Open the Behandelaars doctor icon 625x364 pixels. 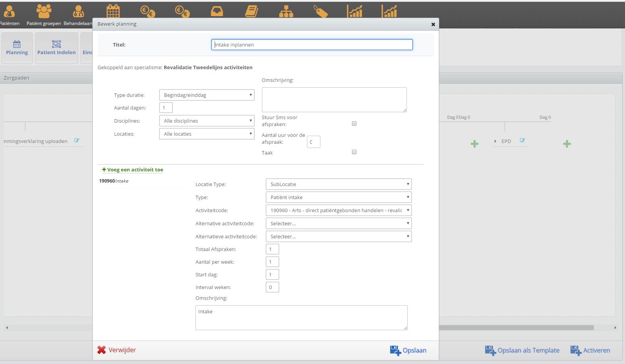tap(78, 12)
